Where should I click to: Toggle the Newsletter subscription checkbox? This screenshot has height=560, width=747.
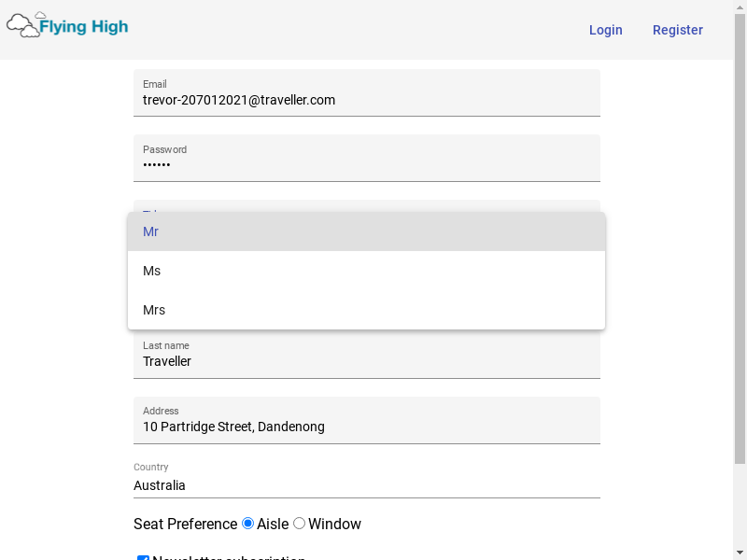point(143,558)
